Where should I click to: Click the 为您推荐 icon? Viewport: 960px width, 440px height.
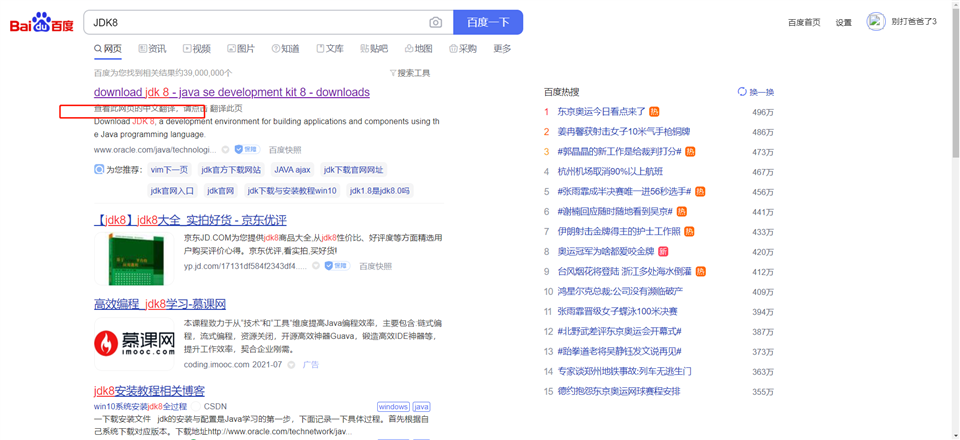point(99,170)
